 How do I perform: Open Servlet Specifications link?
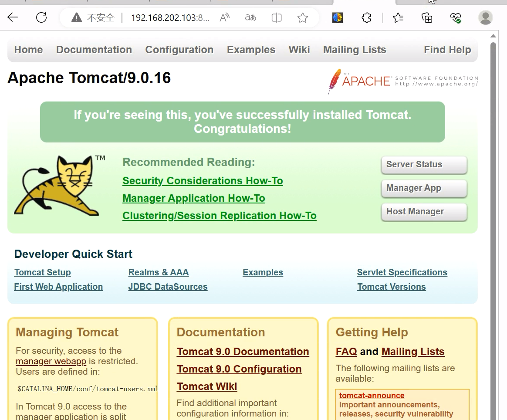(402, 272)
